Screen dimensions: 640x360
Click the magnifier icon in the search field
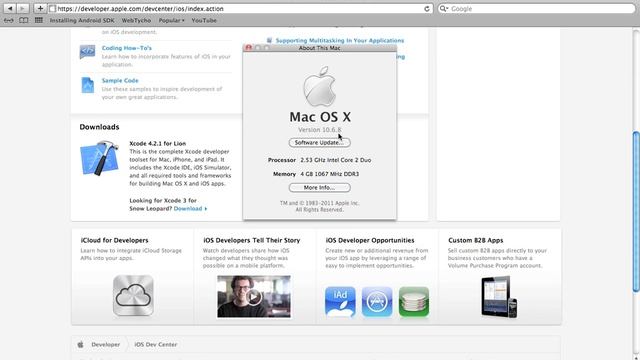[x=444, y=9]
